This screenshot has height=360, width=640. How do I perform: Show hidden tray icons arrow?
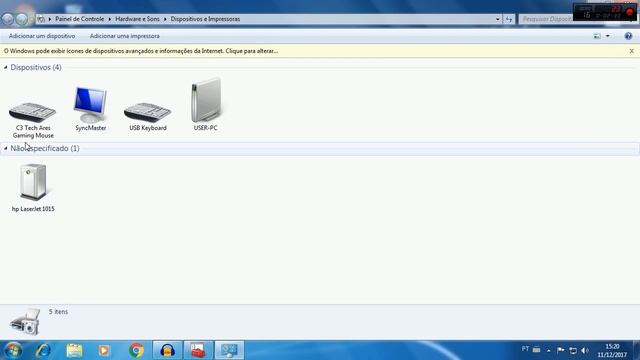(x=549, y=351)
